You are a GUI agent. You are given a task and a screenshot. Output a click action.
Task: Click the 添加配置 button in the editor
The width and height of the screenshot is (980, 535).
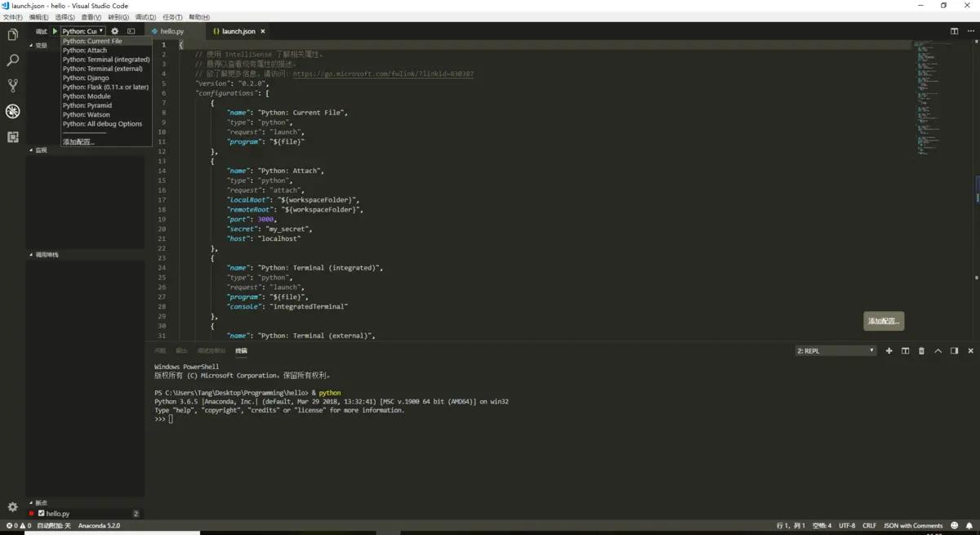pyautogui.click(x=883, y=321)
